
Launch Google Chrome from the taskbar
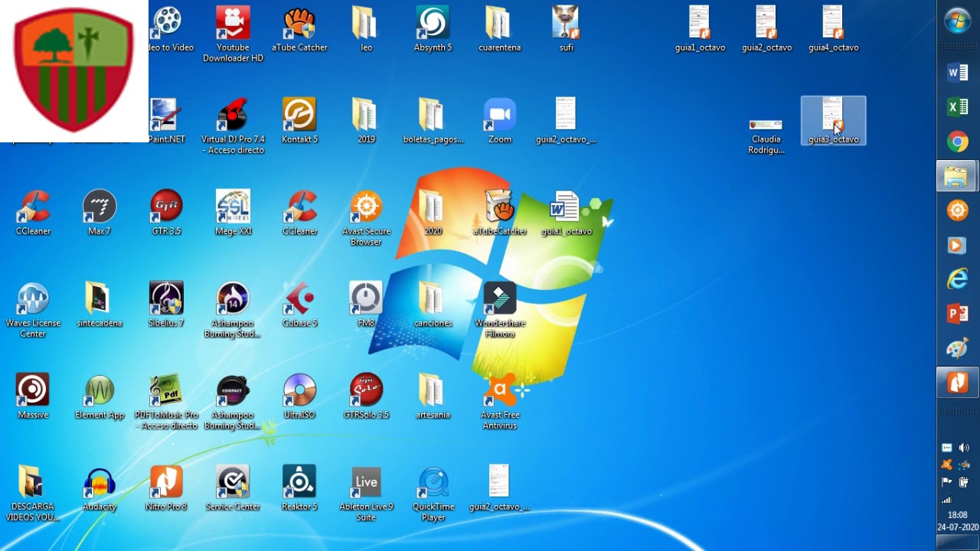[958, 142]
